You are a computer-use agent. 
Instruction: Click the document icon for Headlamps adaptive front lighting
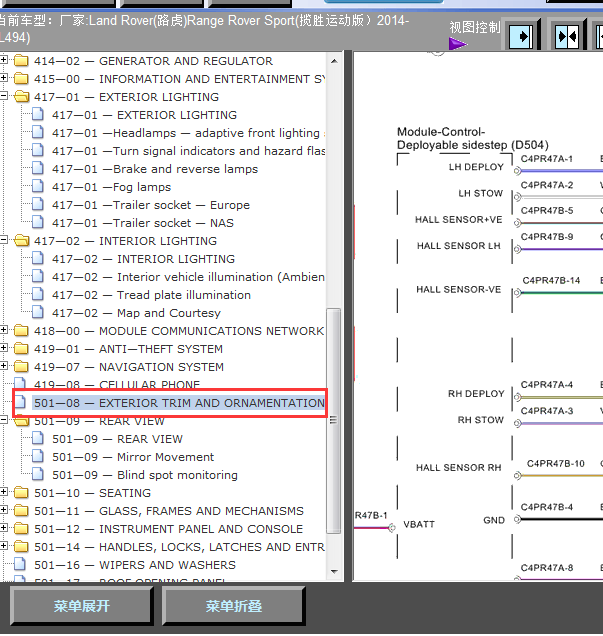38,132
